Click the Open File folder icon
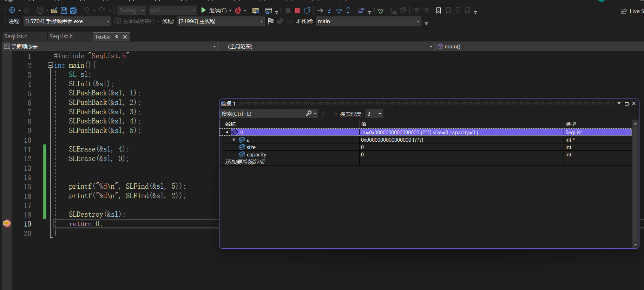The image size is (644, 290). pyautogui.click(x=54, y=11)
